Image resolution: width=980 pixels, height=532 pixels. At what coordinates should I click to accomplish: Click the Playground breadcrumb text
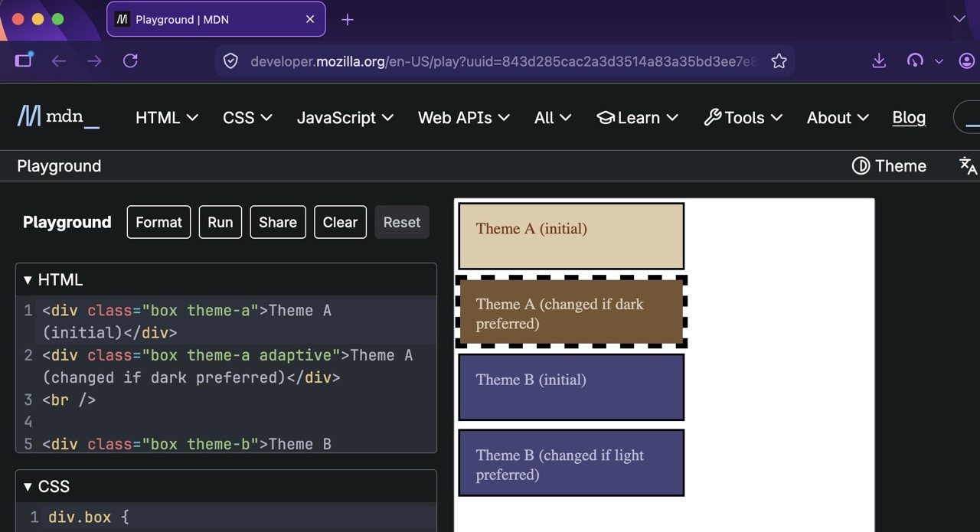pyautogui.click(x=59, y=166)
